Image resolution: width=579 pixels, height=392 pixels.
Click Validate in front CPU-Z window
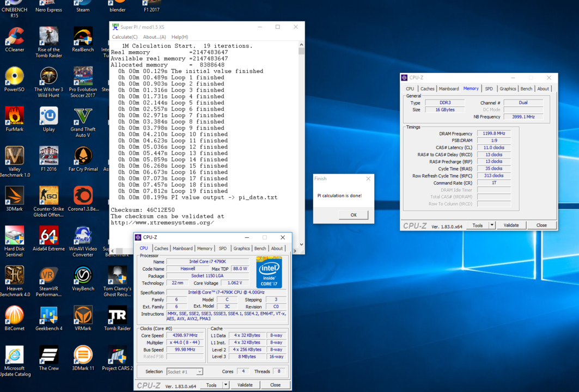(245, 385)
